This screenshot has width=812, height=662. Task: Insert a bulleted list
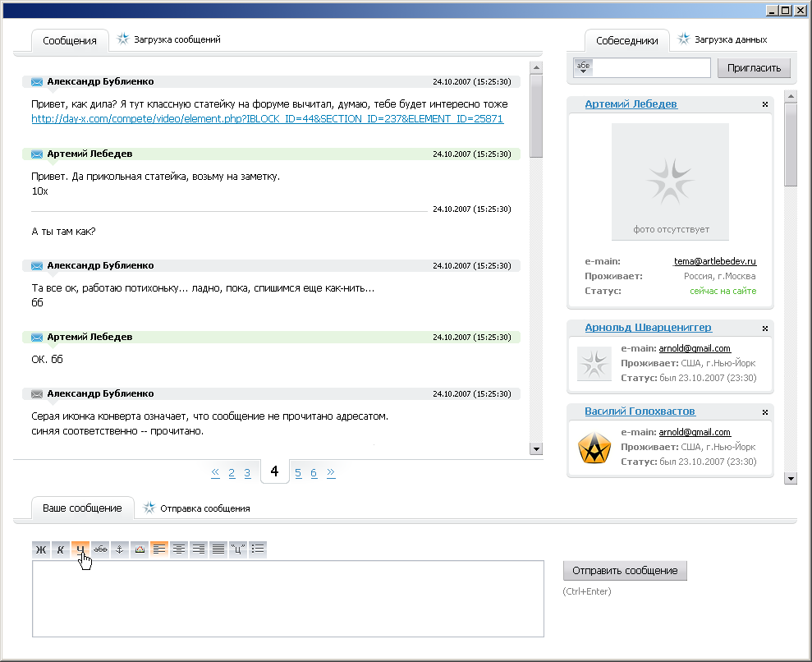258,549
